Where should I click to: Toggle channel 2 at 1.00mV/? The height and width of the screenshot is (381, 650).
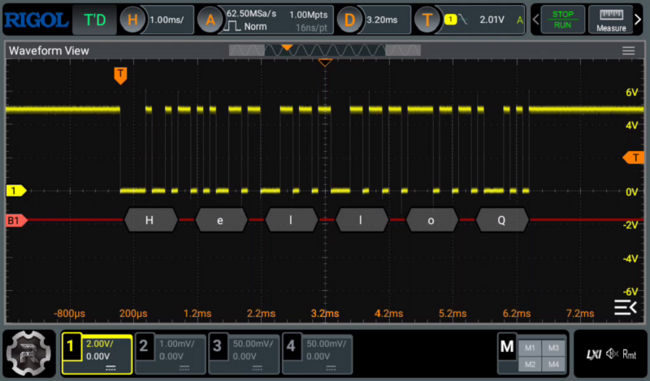tap(170, 354)
